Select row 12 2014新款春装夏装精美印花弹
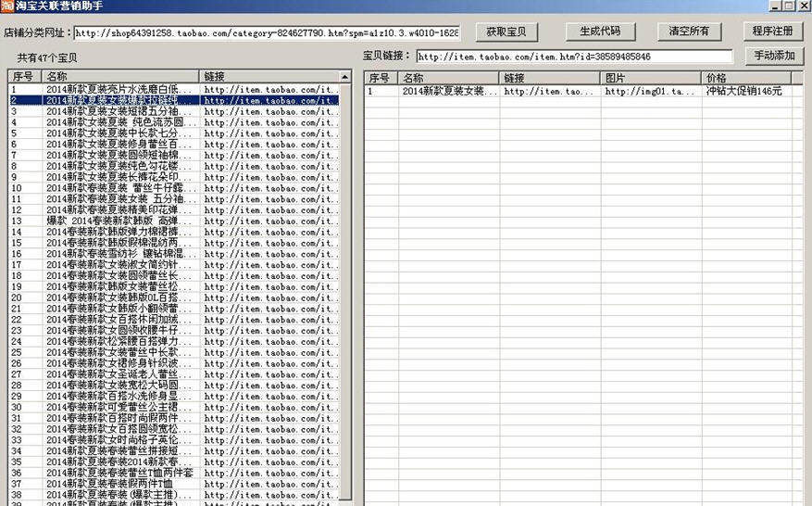The width and height of the screenshot is (812, 506). [174, 210]
